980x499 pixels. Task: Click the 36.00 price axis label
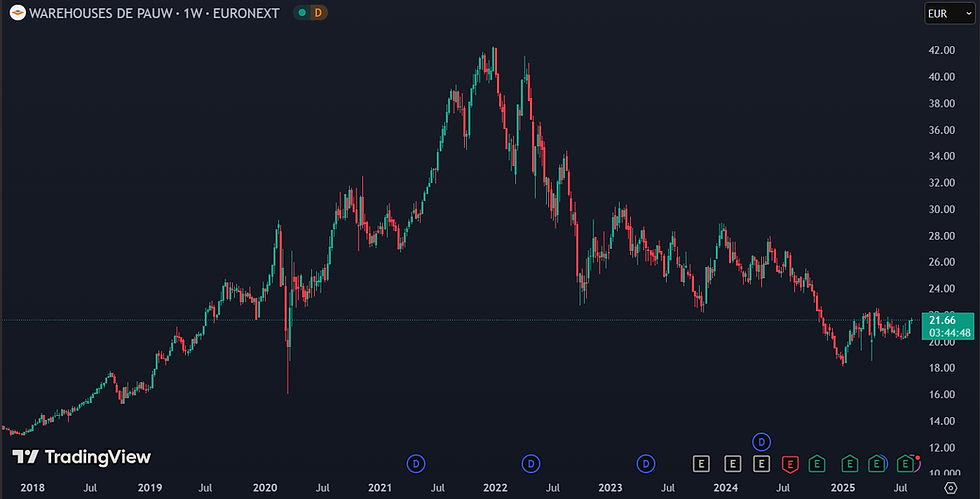[942, 129]
